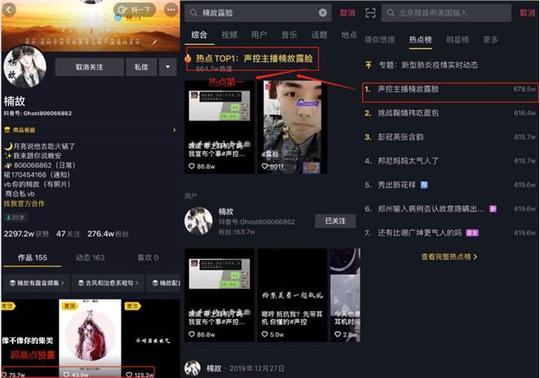Select the 话题 results tab

319,35
